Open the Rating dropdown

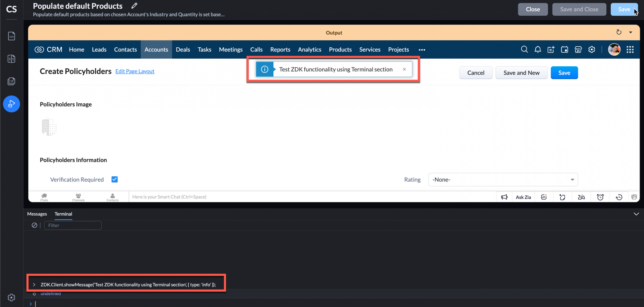coord(503,180)
